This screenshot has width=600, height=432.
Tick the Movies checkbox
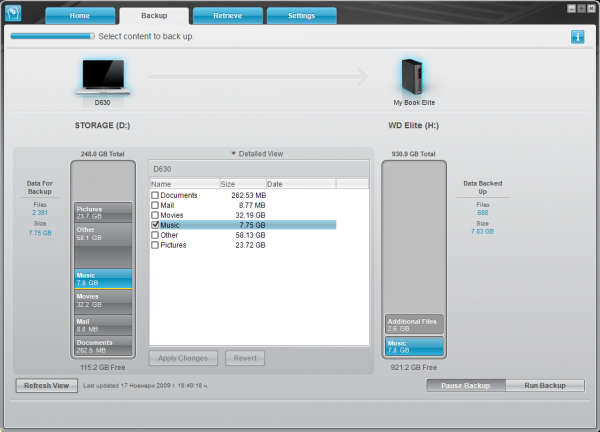pos(155,215)
